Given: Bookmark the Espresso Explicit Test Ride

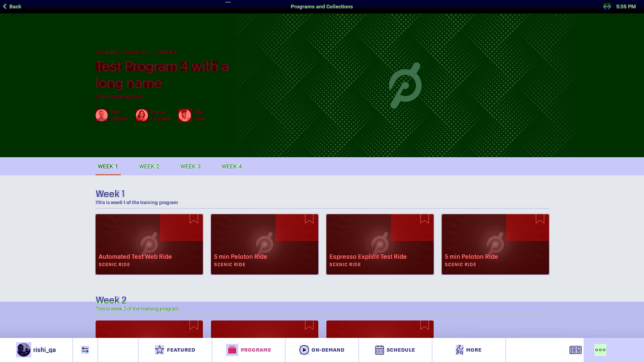Looking at the screenshot, I should click(x=424, y=219).
